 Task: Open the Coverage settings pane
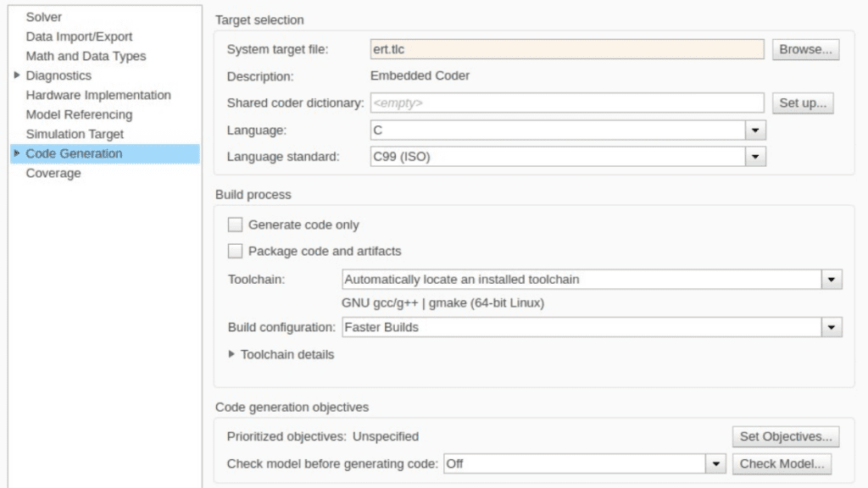[53, 173]
